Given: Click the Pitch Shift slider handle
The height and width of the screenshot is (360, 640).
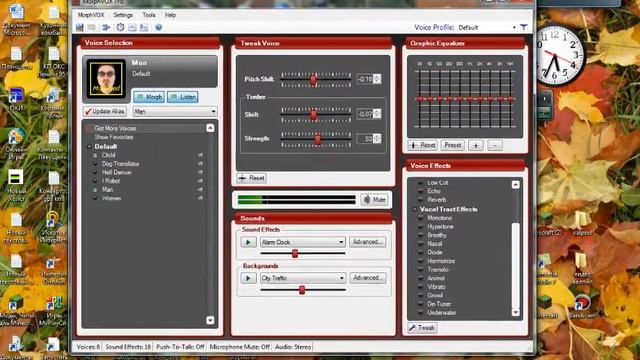Looking at the screenshot, I should (x=313, y=80).
